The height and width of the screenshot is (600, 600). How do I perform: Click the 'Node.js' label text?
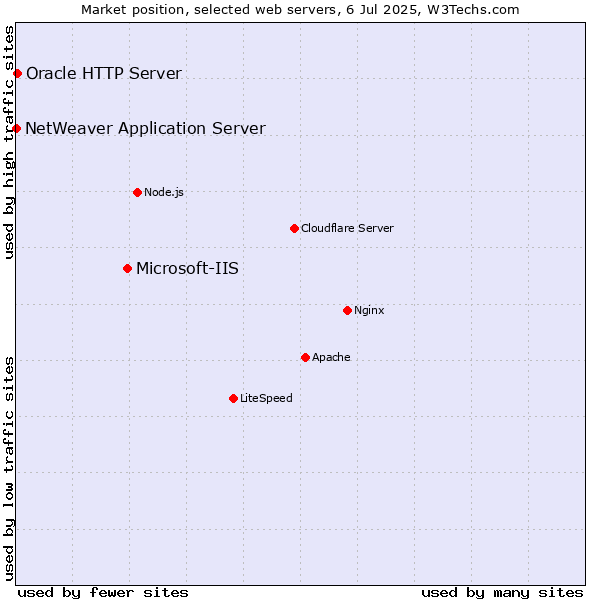coord(164,192)
